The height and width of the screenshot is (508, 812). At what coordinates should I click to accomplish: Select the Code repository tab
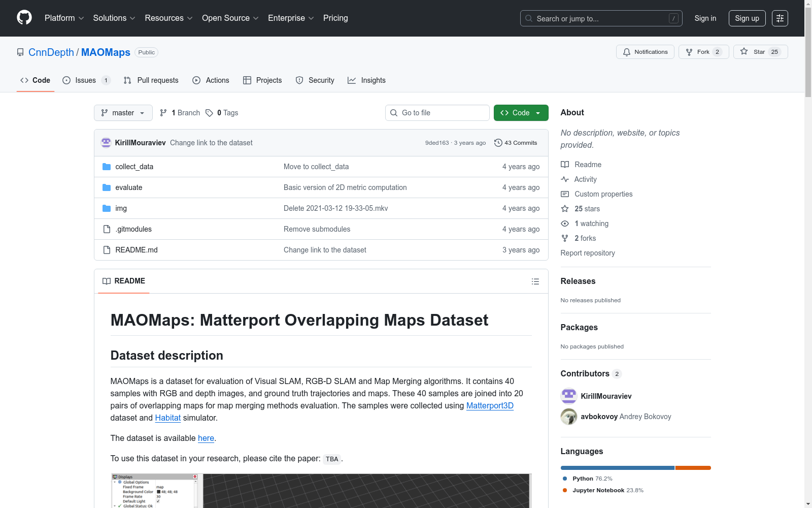tap(36, 80)
